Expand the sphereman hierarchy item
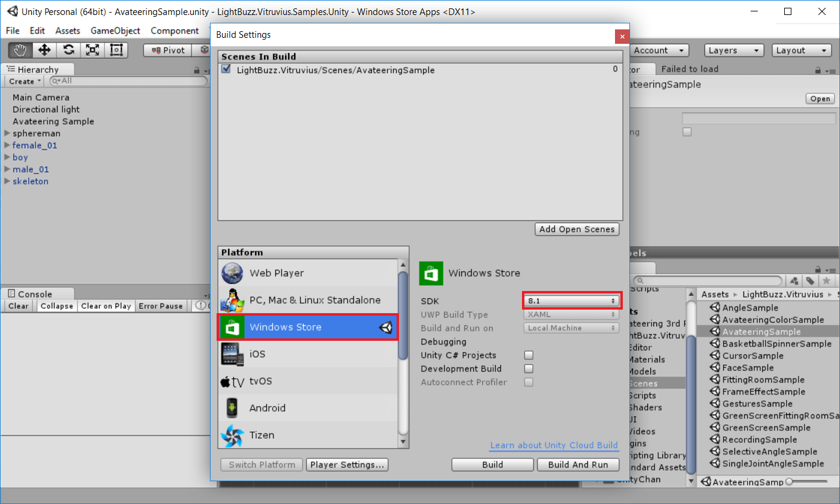This screenshot has height=504, width=840. point(7,133)
